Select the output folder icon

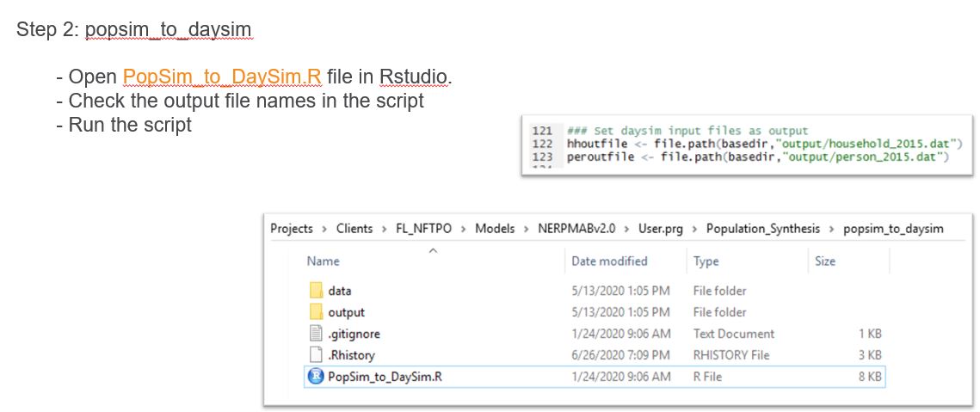(316, 312)
